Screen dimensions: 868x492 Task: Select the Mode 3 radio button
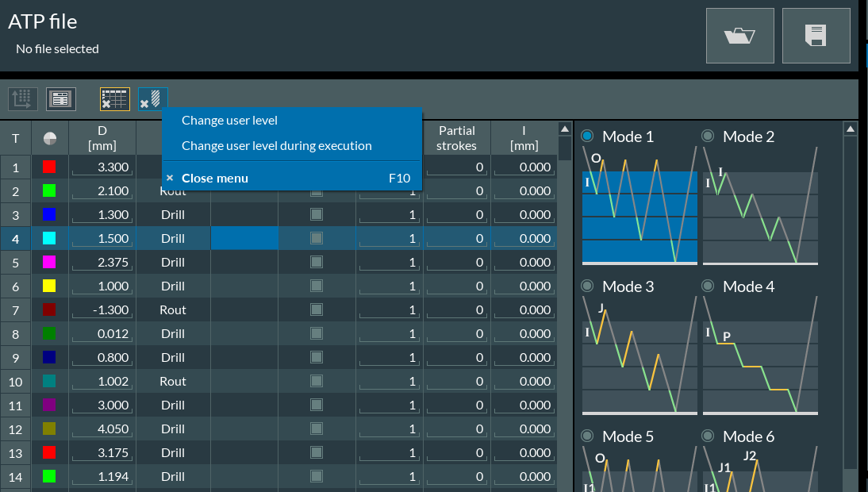pyautogui.click(x=587, y=286)
